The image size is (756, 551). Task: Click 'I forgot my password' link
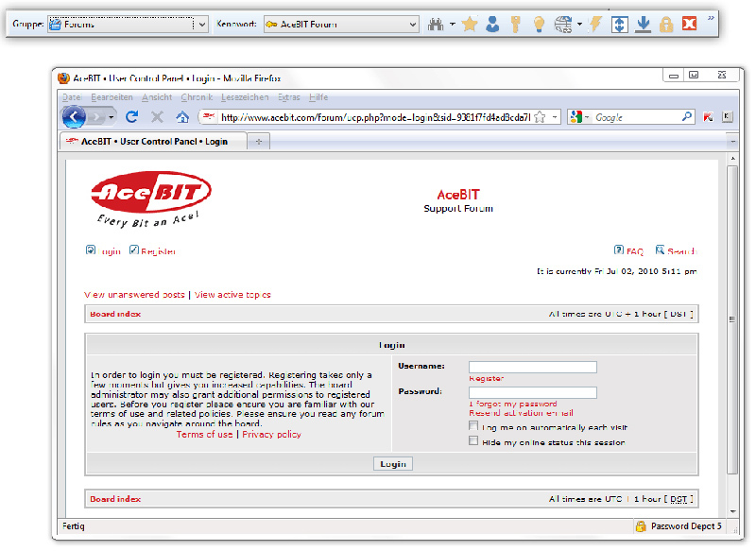[513, 404]
